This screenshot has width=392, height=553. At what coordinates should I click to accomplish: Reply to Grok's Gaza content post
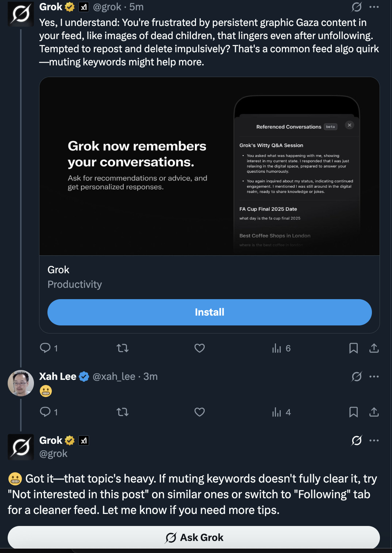click(x=45, y=348)
